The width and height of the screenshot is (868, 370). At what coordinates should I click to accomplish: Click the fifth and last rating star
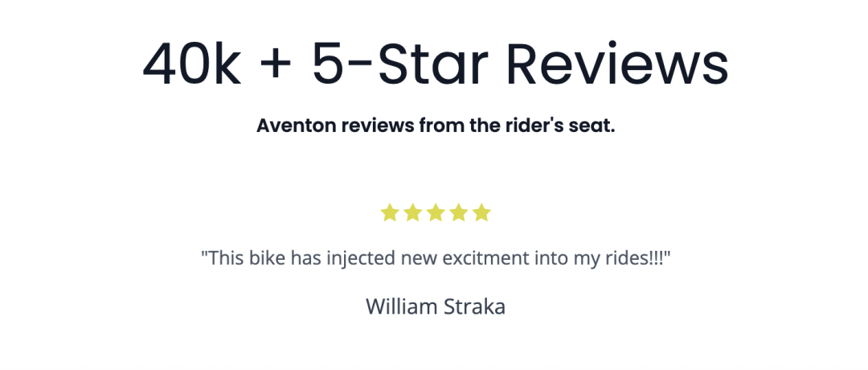481,212
